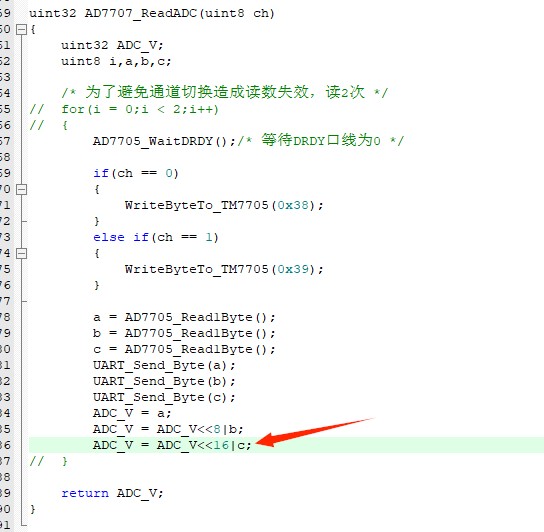Viewport: 544px width, 532px height.
Task: Click the commented for(i = 0;i < 2;i++) line
Action: (124, 109)
